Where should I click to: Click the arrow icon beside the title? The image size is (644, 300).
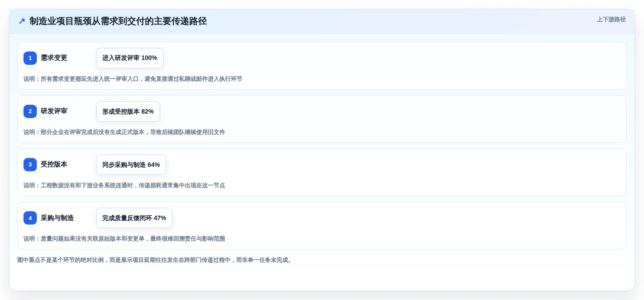(x=22, y=21)
